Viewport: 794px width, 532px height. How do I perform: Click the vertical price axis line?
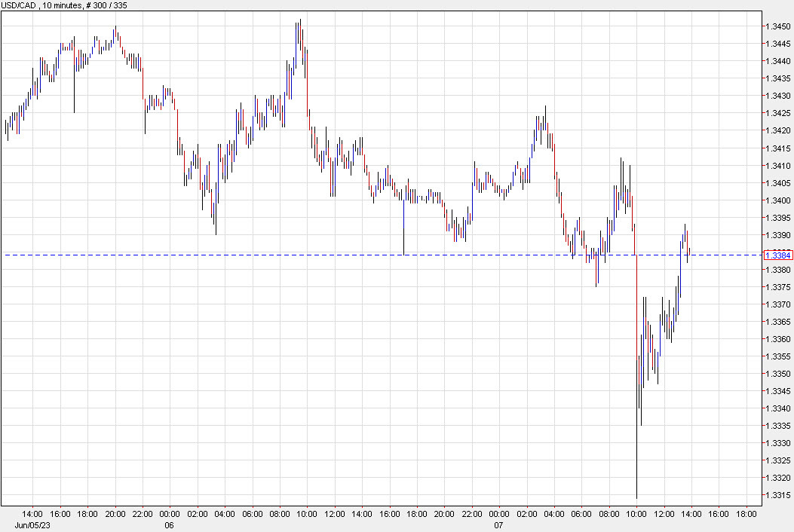coord(763,264)
